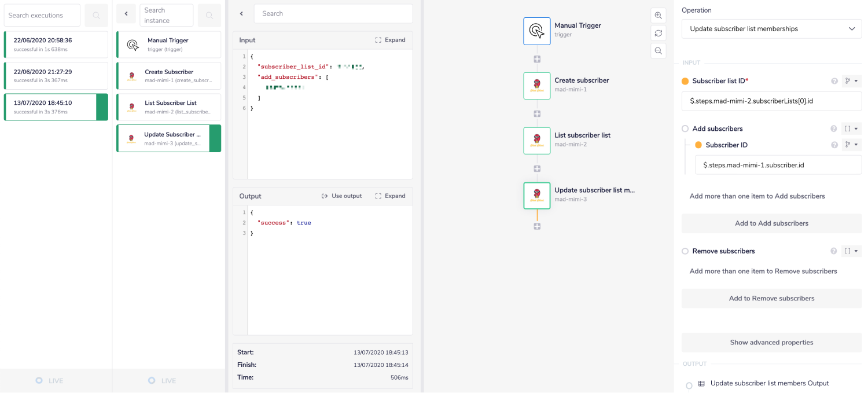The image size is (868, 393).
Task: Open the Create Subscriber step in list
Action: pyautogui.click(x=168, y=76)
